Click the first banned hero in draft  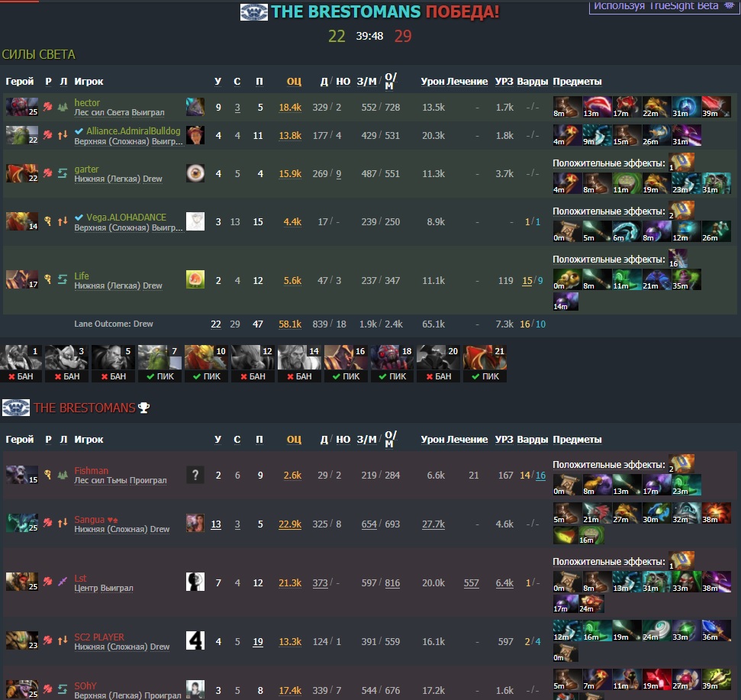[x=21, y=363]
